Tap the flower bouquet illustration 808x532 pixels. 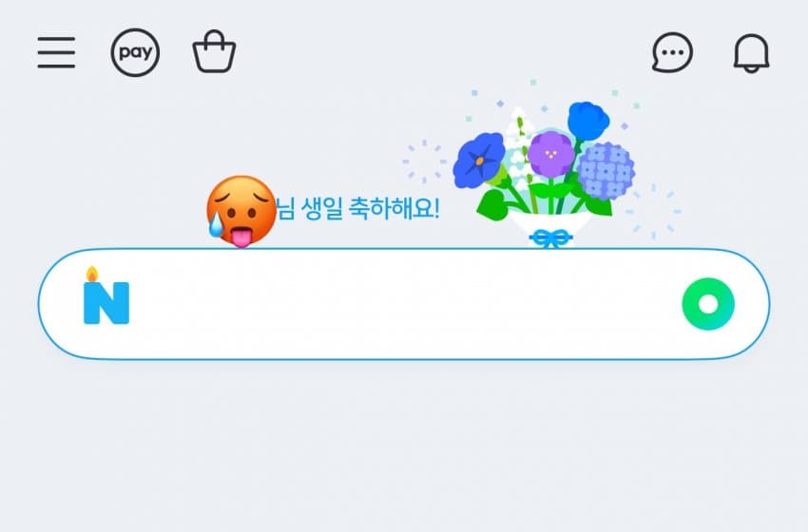coord(544,173)
